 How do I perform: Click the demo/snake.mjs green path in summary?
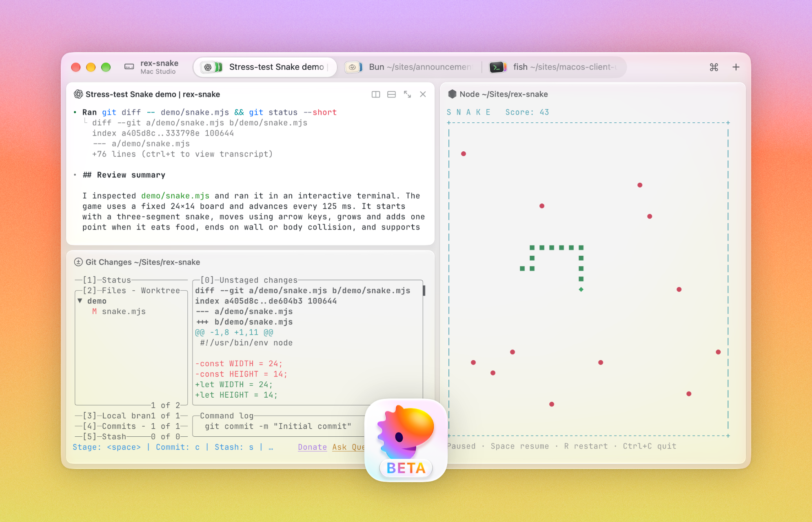click(x=175, y=196)
